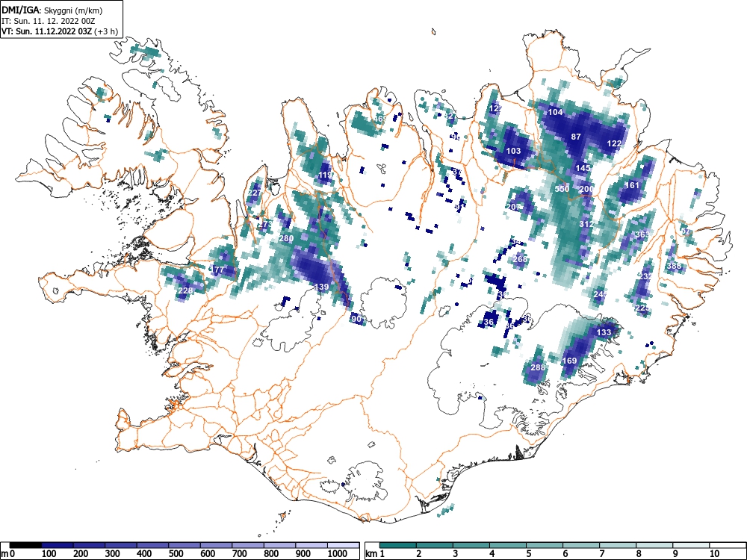Click the '(+3 h)' forecast offset text
Screen dimensions: 747x560
[x=106, y=31]
